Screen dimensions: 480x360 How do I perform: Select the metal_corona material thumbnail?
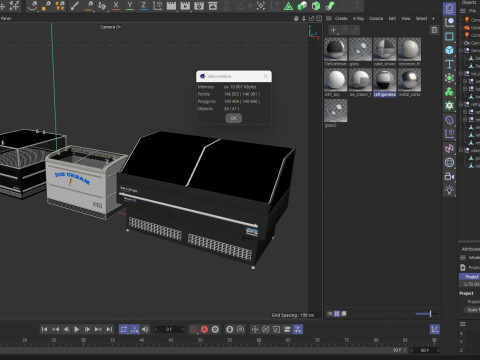click(409, 80)
